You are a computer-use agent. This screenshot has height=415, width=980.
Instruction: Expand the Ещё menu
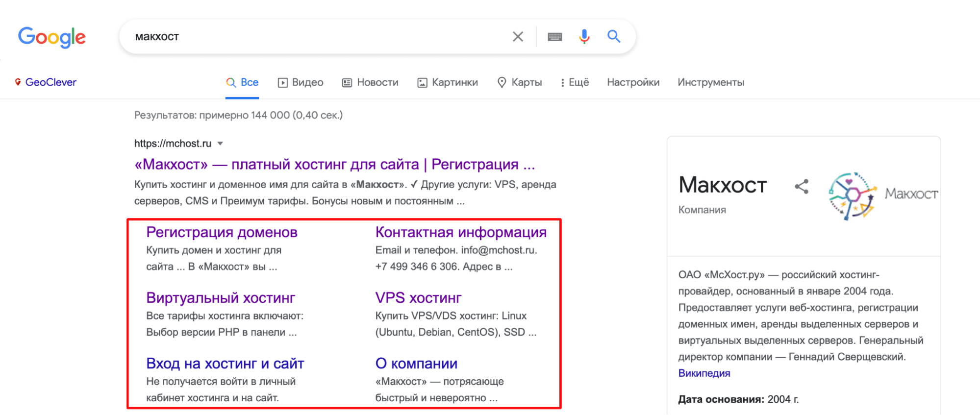575,82
